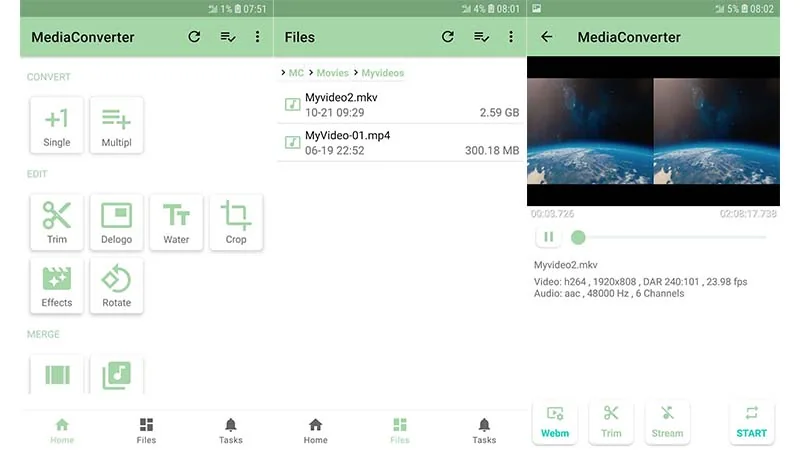
Task: Open the Single convert tool
Action: (57, 125)
